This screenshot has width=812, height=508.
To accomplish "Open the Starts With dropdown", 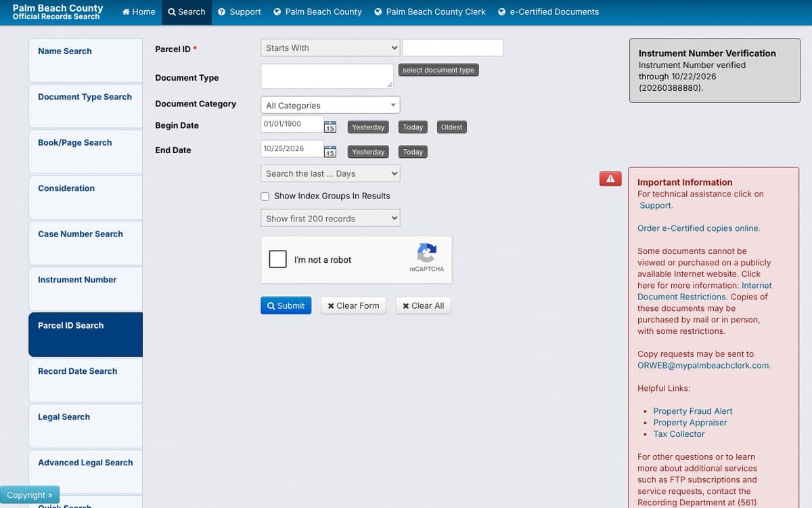I will pos(330,47).
